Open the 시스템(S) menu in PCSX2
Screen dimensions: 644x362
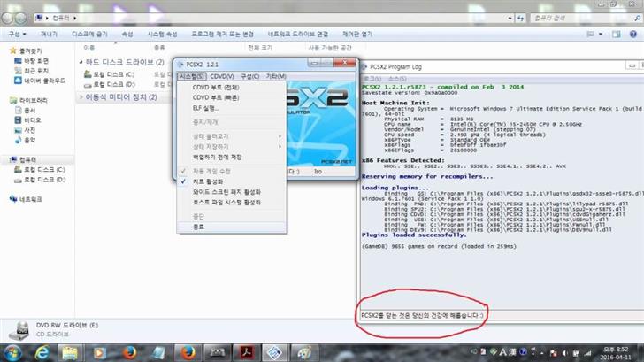191,76
